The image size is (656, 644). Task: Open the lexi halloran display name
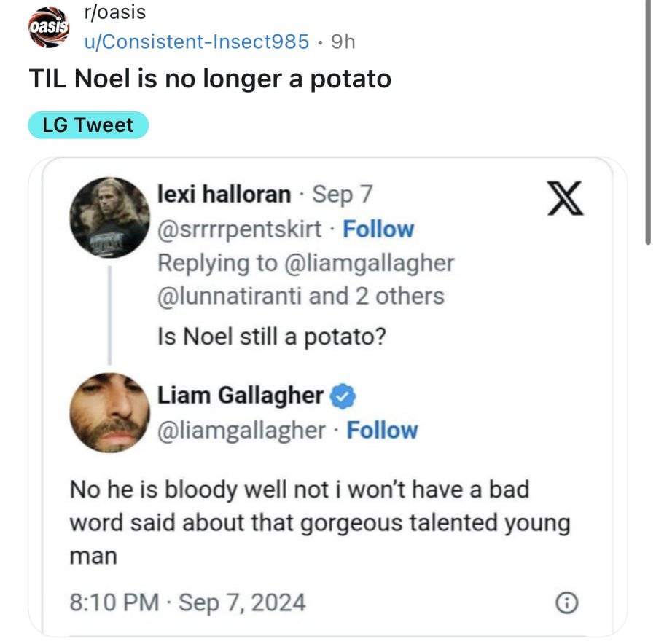click(x=224, y=195)
